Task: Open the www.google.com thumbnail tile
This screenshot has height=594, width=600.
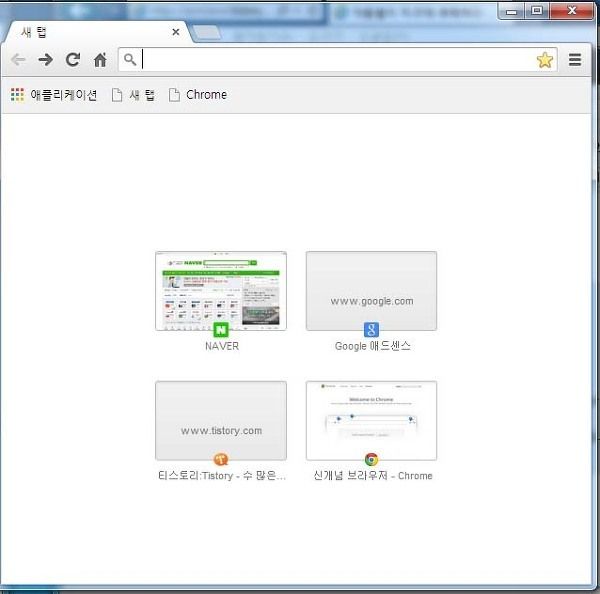Action: (371, 291)
